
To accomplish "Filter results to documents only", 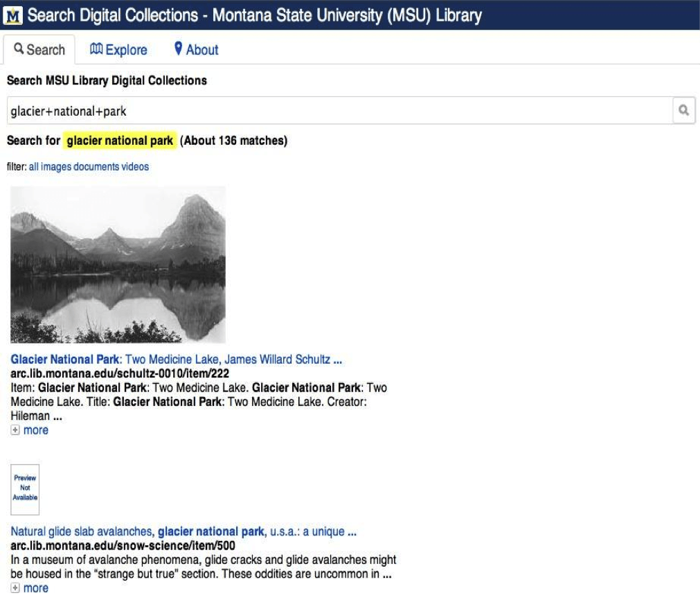I will click(x=96, y=167).
